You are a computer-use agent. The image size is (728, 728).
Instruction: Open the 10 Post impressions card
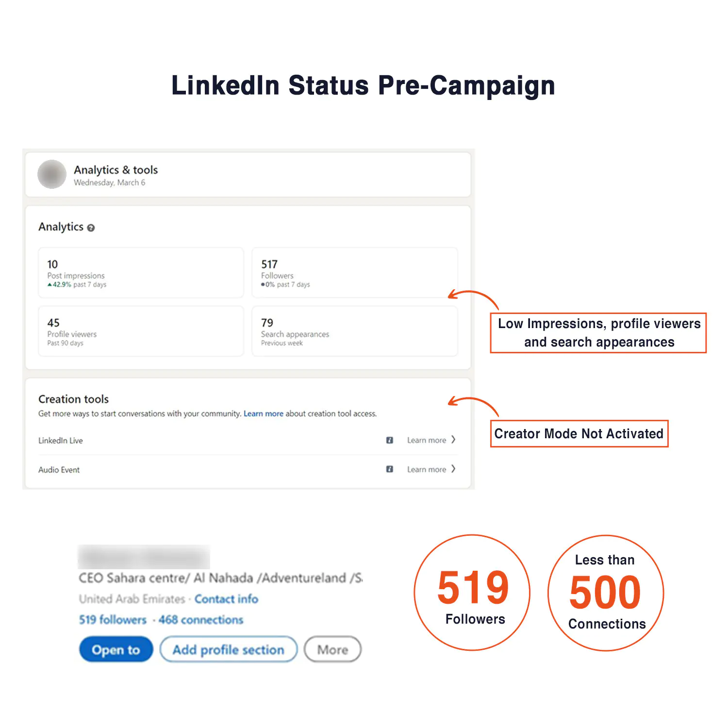141,273
